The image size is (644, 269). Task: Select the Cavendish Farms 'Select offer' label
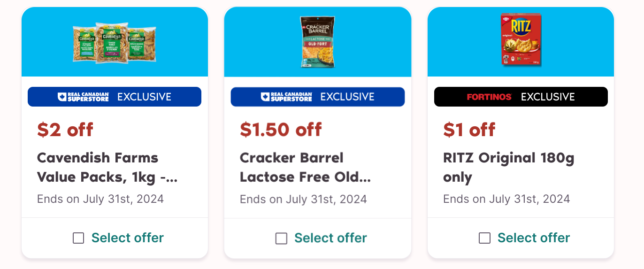[128, 238]
